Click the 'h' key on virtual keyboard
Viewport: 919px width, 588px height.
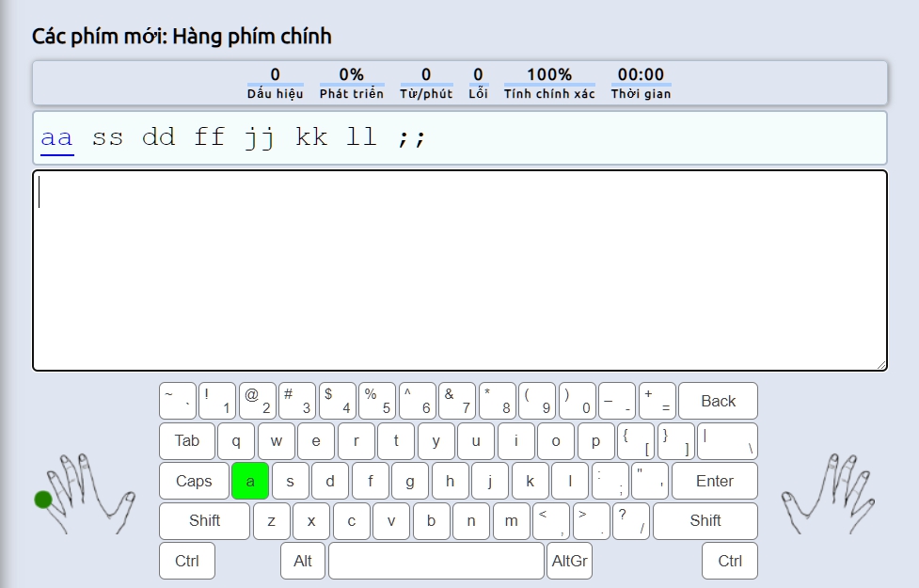coord(451,481)
